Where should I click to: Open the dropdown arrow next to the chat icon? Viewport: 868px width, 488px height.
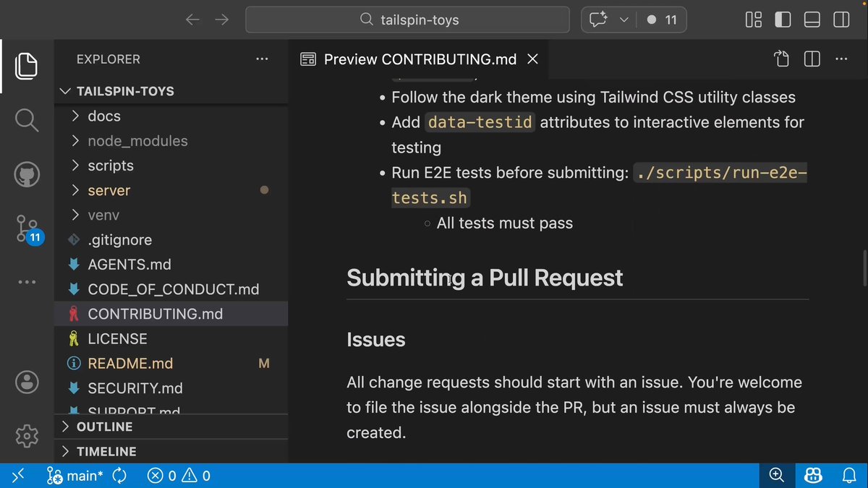624,20
